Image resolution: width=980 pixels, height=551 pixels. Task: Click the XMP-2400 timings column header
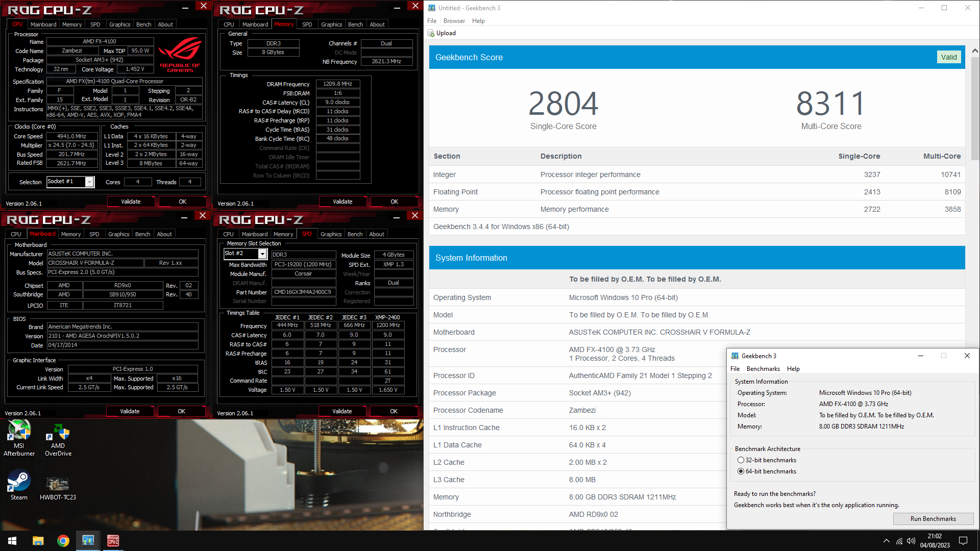pyautogui.click(x=387, y=317)
